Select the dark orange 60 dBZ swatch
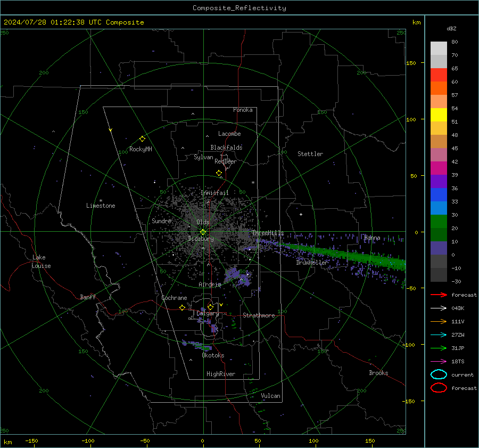Image resolution: width=479 pixels, height=448 pixels. [x=439, y=88]
